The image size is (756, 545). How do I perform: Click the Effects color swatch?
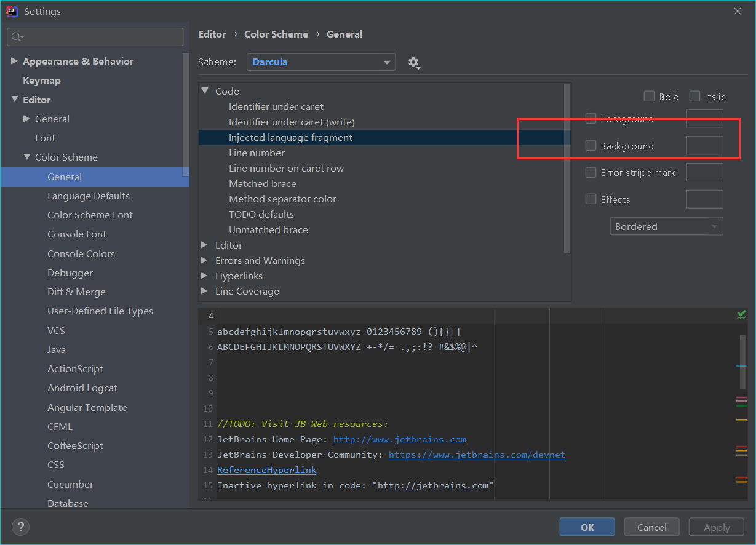click(x=704, y=199)
